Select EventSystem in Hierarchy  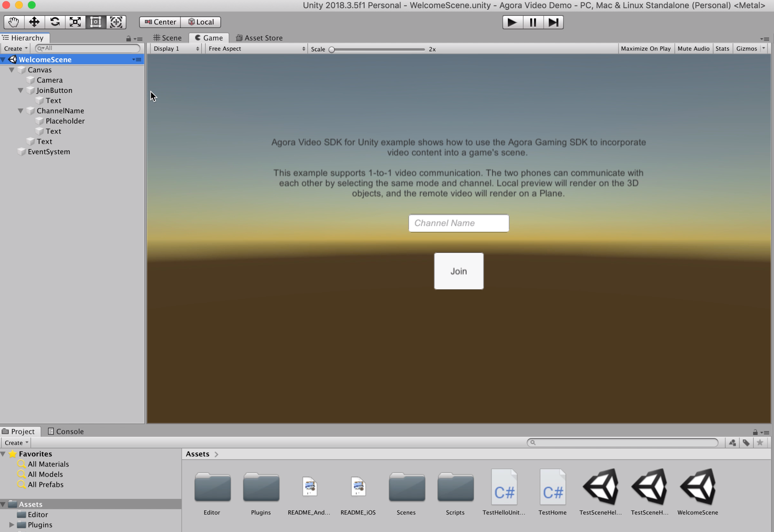49,152
